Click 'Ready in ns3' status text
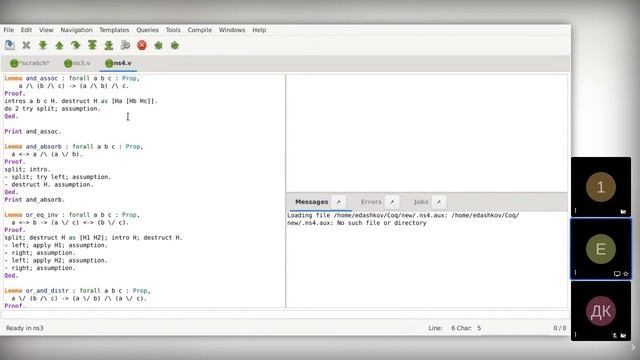 click(24, 328)
